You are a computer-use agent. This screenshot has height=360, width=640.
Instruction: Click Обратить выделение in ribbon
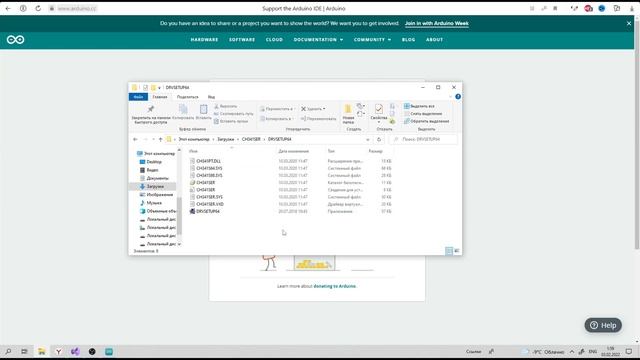point(426,121)
